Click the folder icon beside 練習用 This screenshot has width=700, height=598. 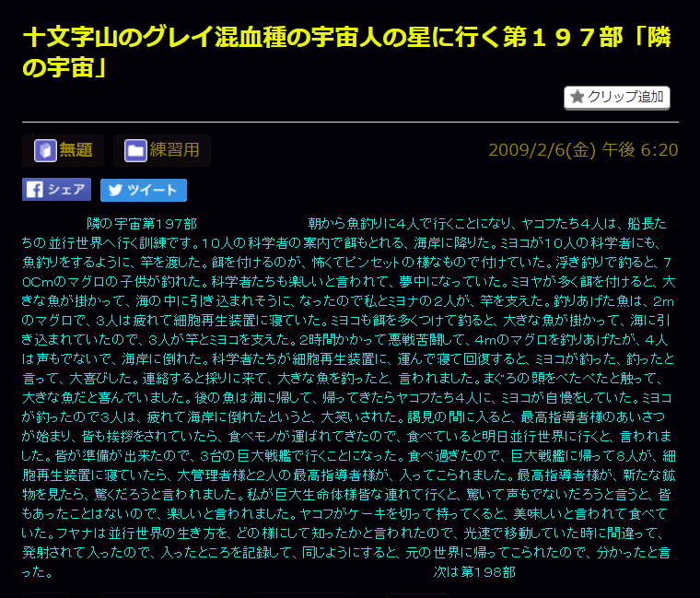point(135,150)
